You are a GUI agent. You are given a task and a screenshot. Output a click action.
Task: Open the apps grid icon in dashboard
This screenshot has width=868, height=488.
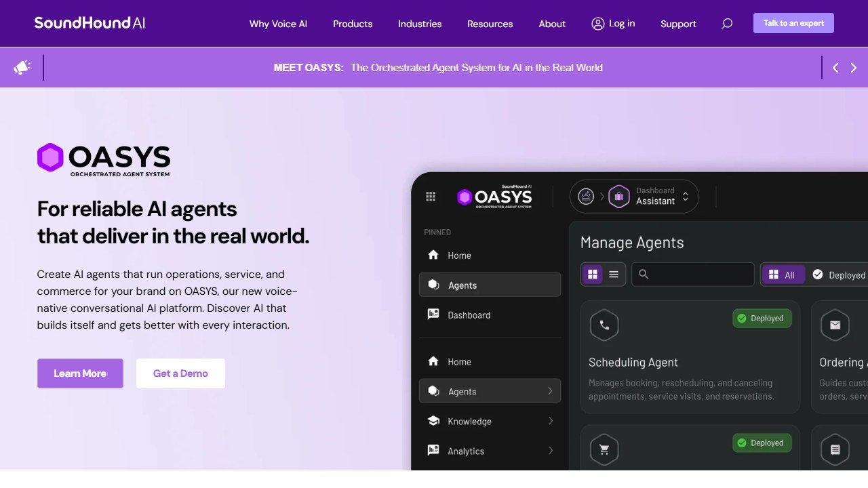tap(431, 197)
